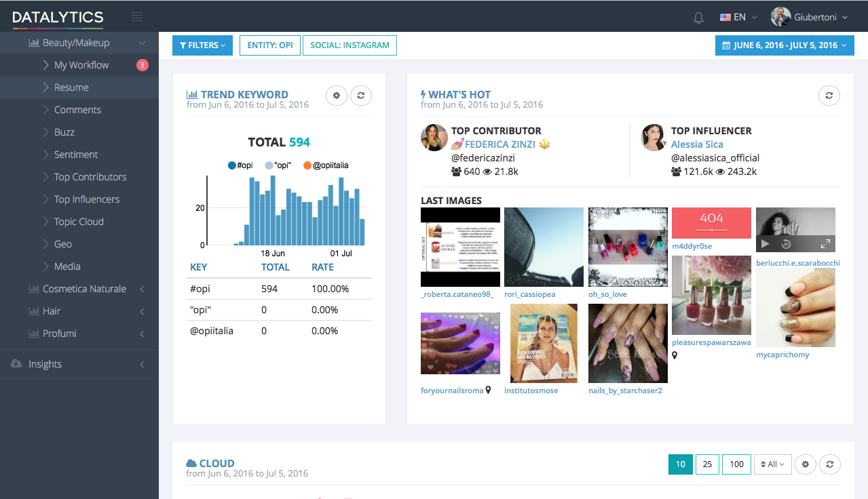Select 100 items in Cloud

click(x=736, y=464)
